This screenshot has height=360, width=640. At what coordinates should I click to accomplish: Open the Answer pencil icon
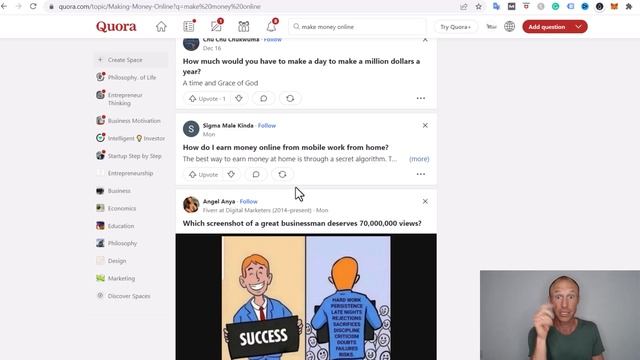click(216, 27)
